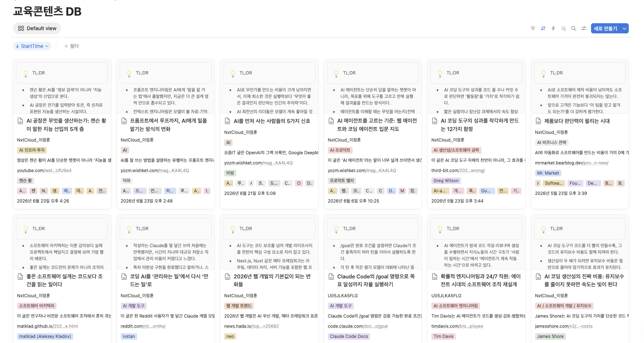Click the 'Tim Davis' tag
The height and width of the screenshot is (343, 644).
click(x=443, y=336)
